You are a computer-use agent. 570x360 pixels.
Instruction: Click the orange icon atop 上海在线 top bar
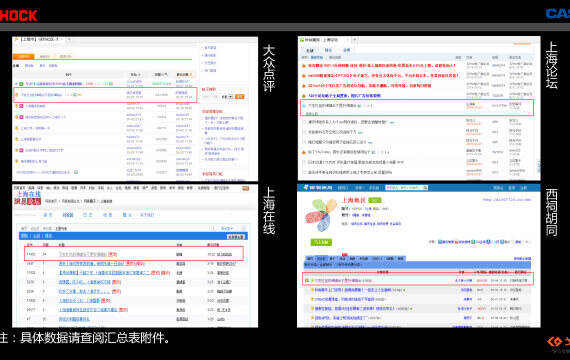[246, 188]
